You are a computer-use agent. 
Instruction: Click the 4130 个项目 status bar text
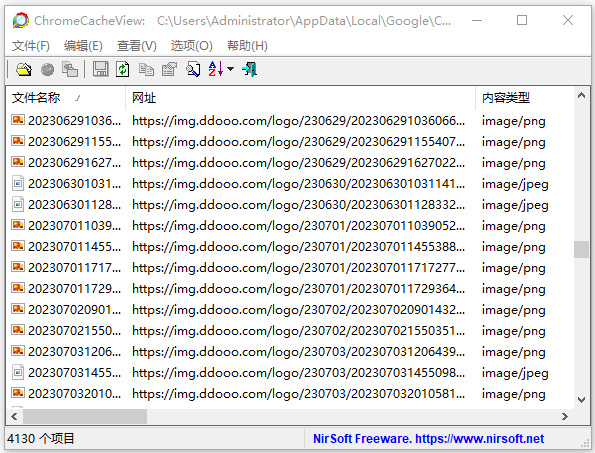[x=41, y=439]
